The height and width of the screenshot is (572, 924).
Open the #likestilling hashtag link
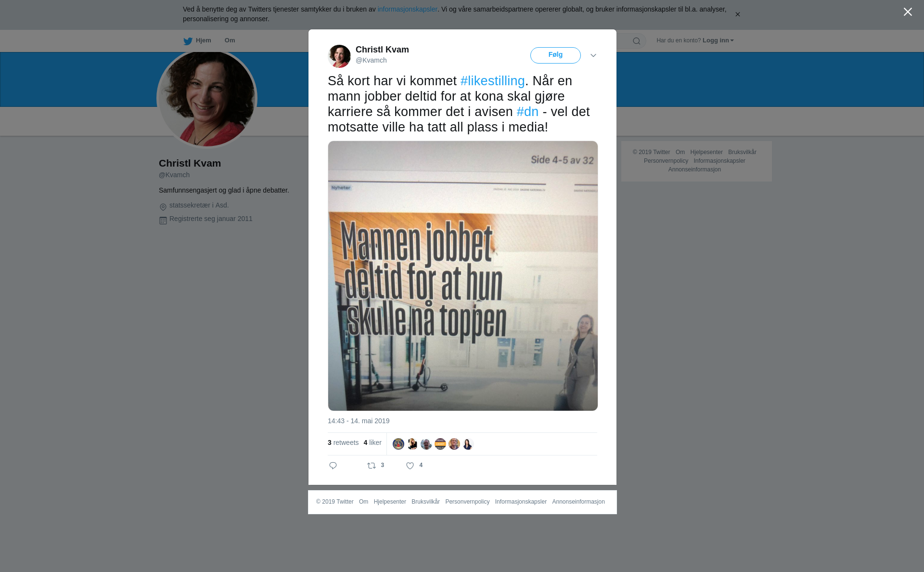pos(492,81)
